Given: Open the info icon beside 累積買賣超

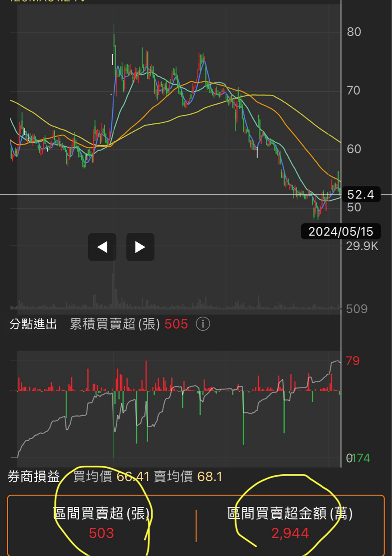Looking at the screenshot, I should 203,324.
